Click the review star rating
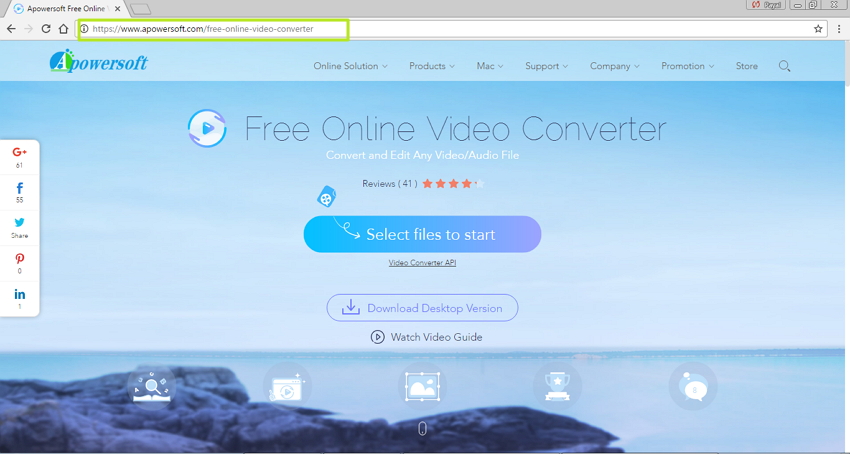 (x=453, y=184)
